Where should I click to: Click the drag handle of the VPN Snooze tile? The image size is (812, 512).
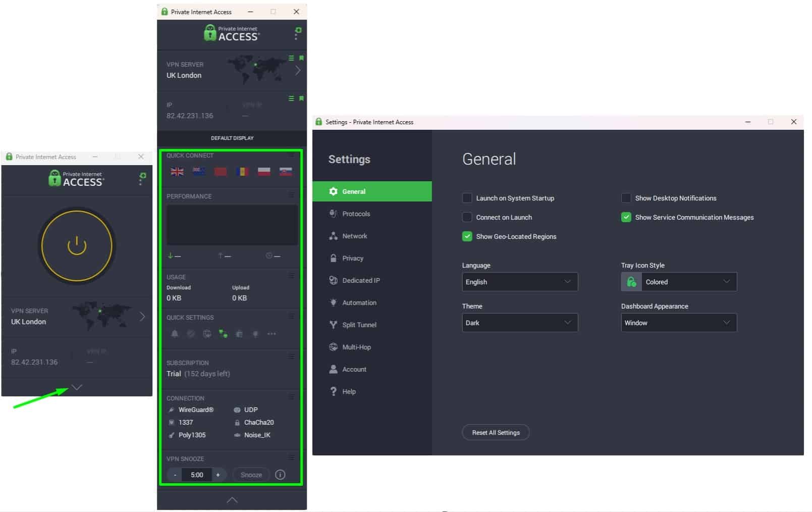coord(291,457)
